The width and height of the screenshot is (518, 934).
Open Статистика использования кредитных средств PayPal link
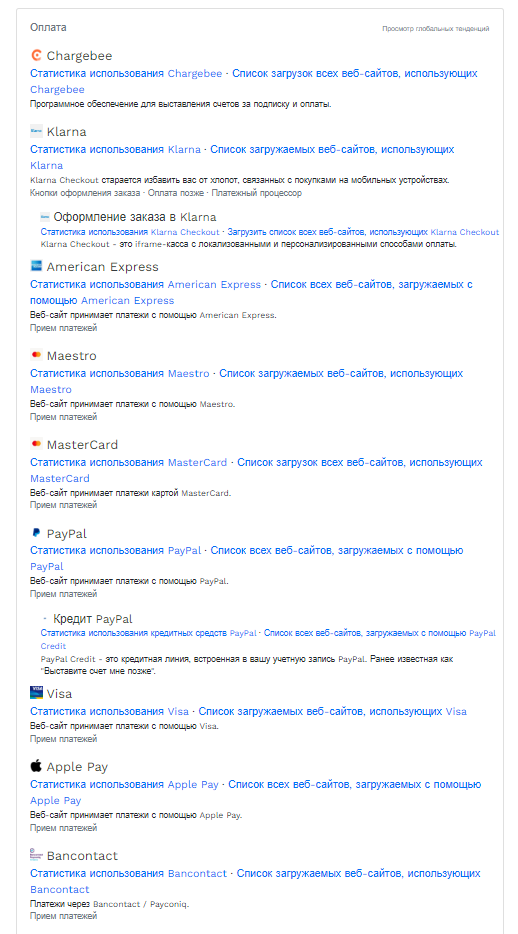click(x=149, y=633)
